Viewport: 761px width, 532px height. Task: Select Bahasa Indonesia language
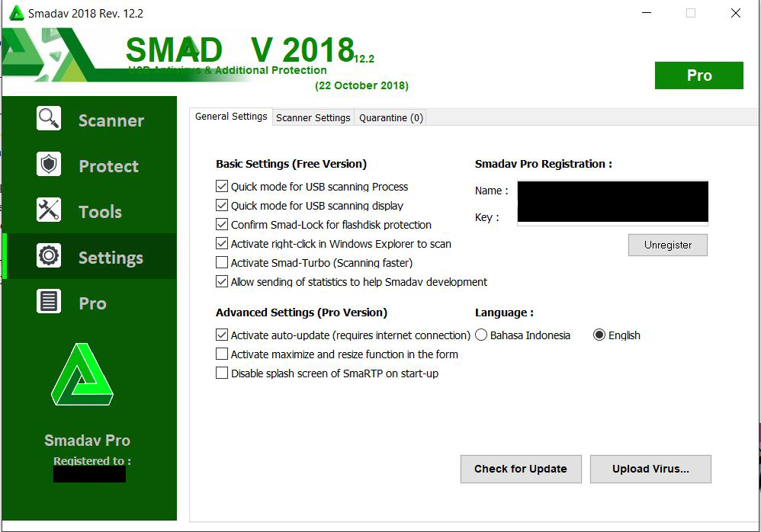(x=481, y=335)
